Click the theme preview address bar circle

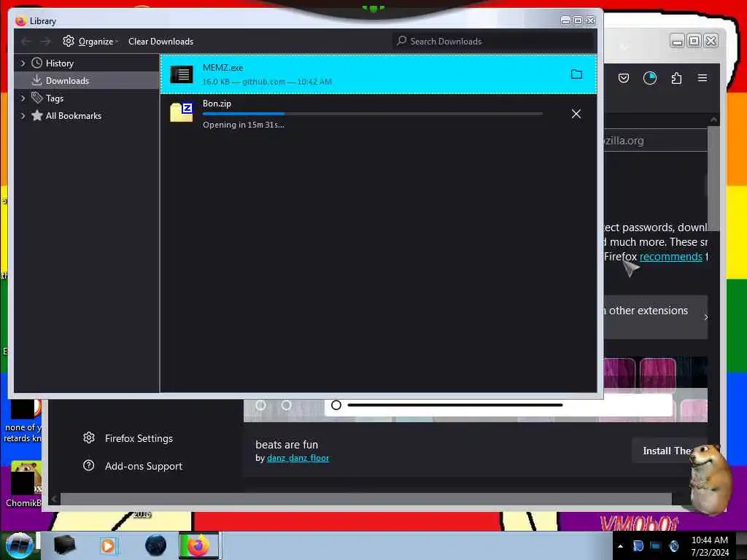pos(336,405)
